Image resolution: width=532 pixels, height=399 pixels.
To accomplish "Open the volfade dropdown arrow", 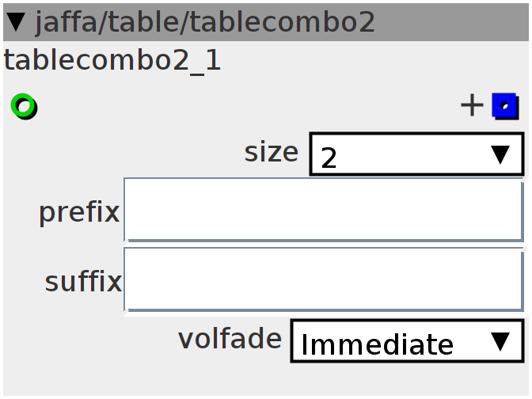I will (x=500, y=342).
